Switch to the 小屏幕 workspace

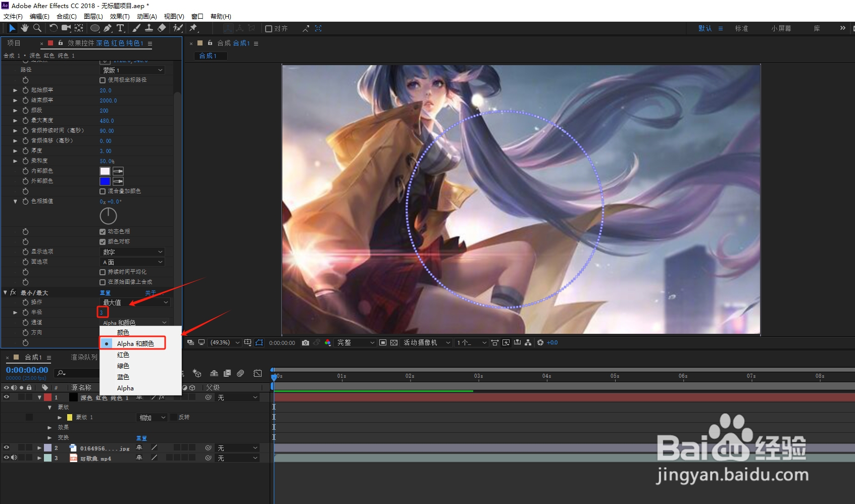point(781,28)
